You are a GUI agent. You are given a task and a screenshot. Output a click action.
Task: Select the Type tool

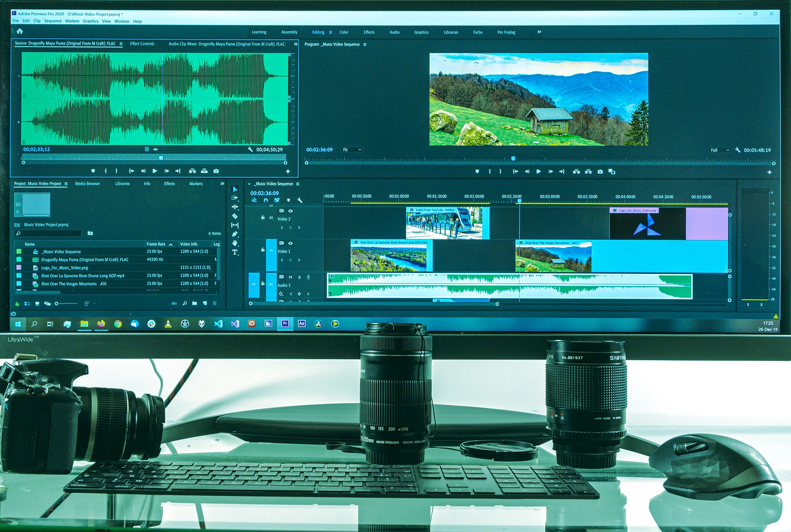click(x=235, y=252)
